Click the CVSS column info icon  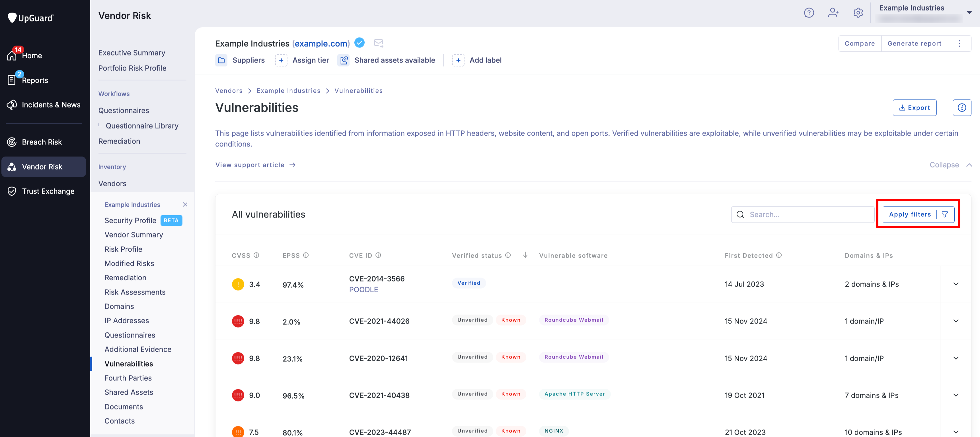pyautogui.click(x=256, y=255)
